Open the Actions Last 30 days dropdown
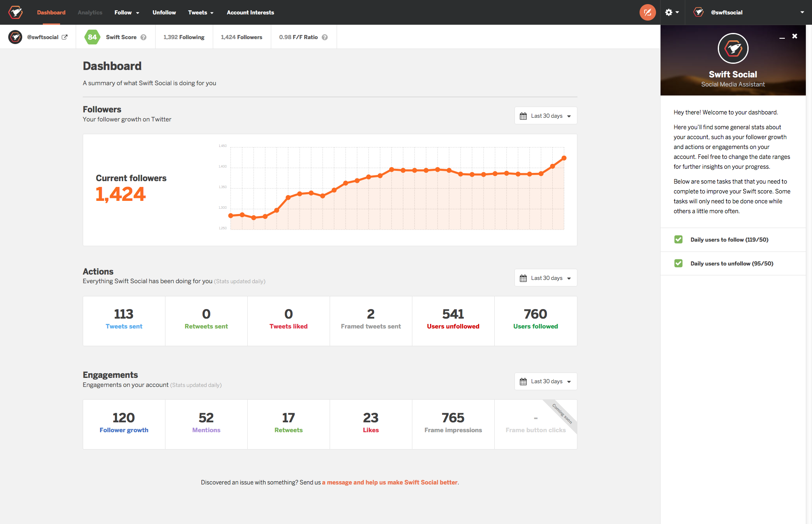 (546, 278)
